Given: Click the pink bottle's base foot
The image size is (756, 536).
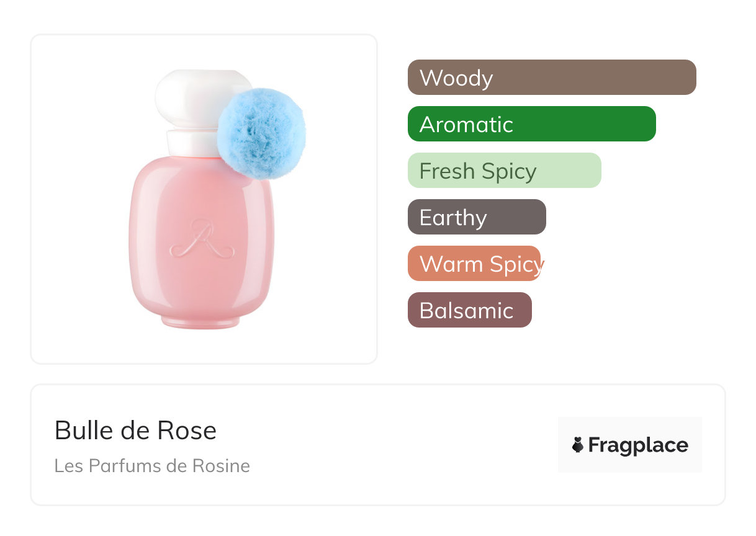Looking at the screenshot, I should 200,321.
